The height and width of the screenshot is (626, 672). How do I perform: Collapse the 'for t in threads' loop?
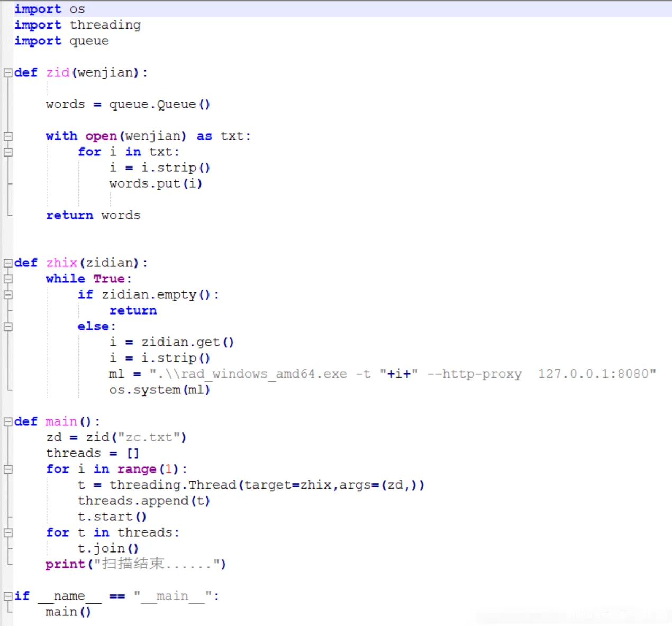(8, 533)
